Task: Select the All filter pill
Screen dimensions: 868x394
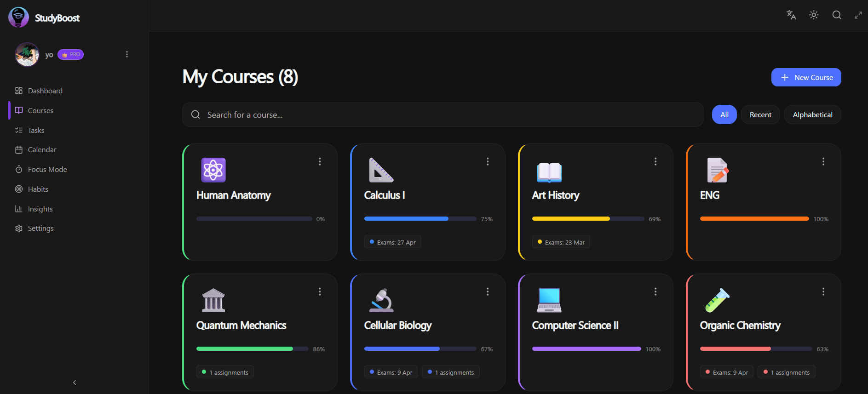Action: coord(724,114)
